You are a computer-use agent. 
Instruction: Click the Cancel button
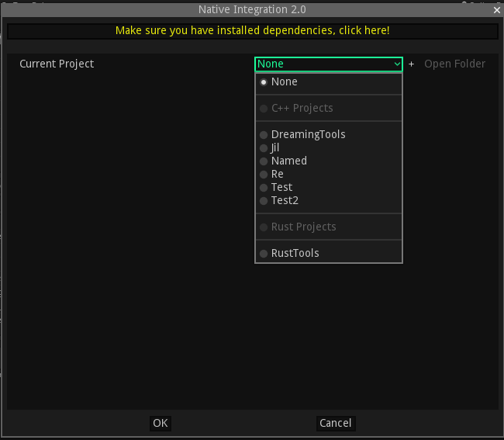(336, 423)
